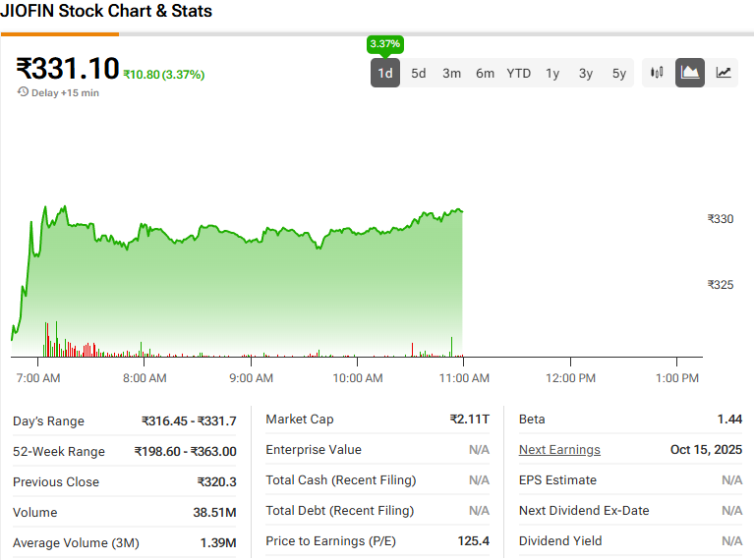
Task: Select the 1d time range
Action: [x=385, y=73]
